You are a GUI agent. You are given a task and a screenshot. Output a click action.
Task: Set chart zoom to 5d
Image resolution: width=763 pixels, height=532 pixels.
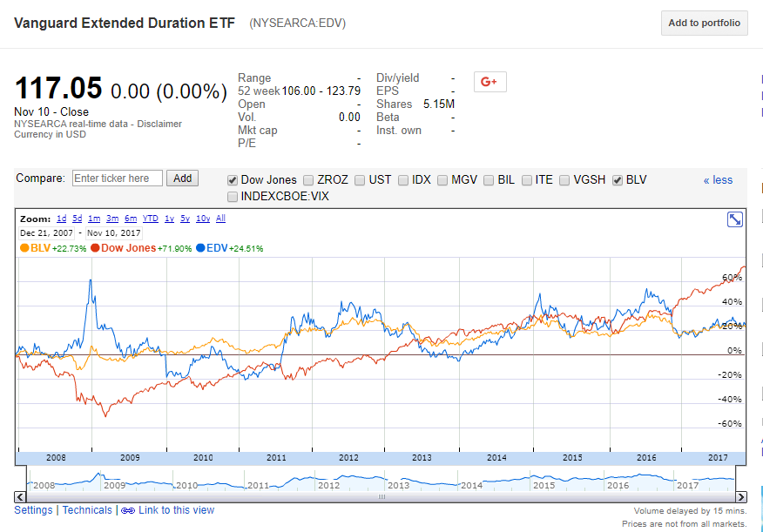coord(78,219)
